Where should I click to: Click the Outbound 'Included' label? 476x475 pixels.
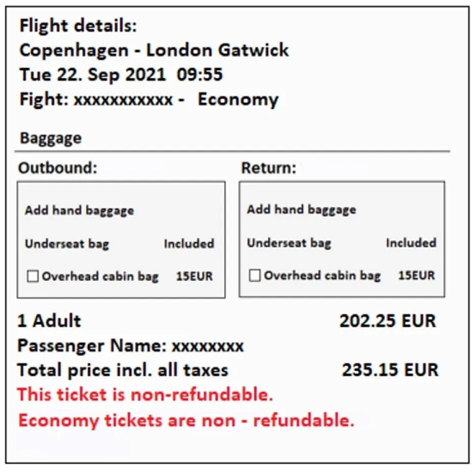189,244
